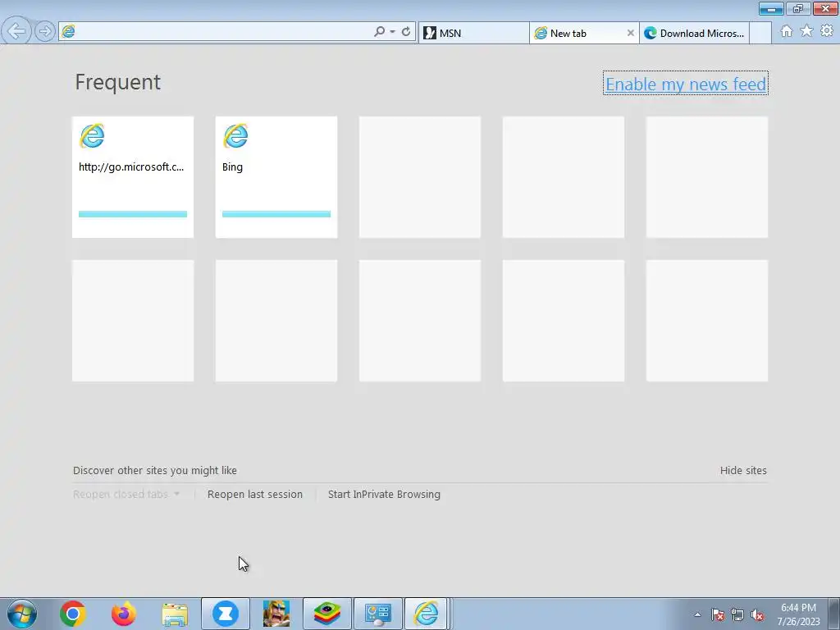
Task: Launch Firefox from the taskbar
Action: (x=123, y=614)
